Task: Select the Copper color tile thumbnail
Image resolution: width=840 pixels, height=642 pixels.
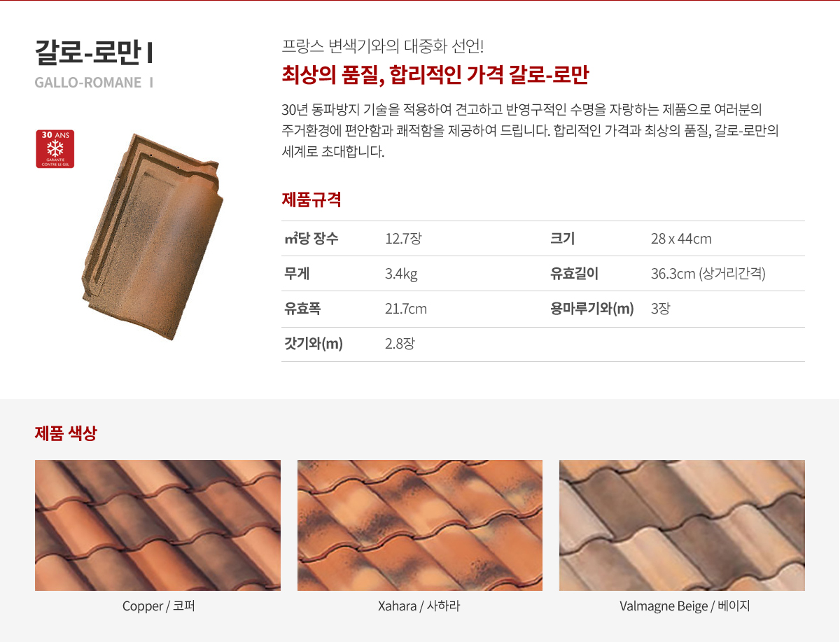Action: click(x=157, y=525)
